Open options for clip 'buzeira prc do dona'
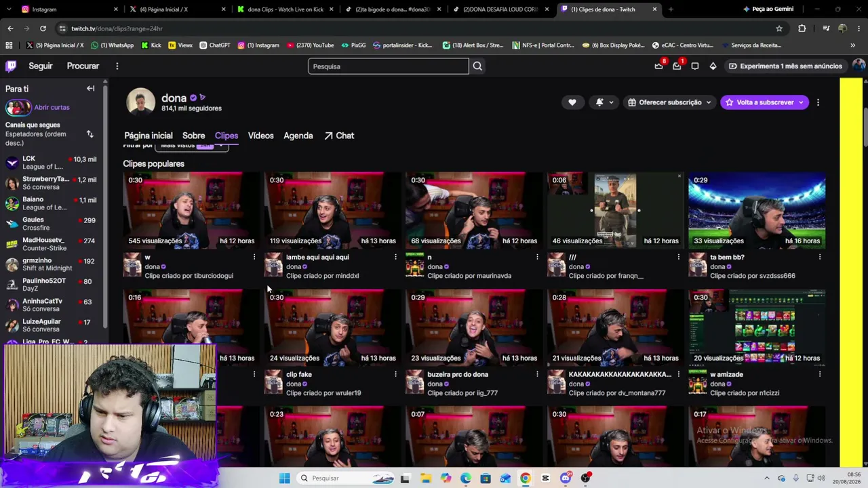 tap(537, 374)
